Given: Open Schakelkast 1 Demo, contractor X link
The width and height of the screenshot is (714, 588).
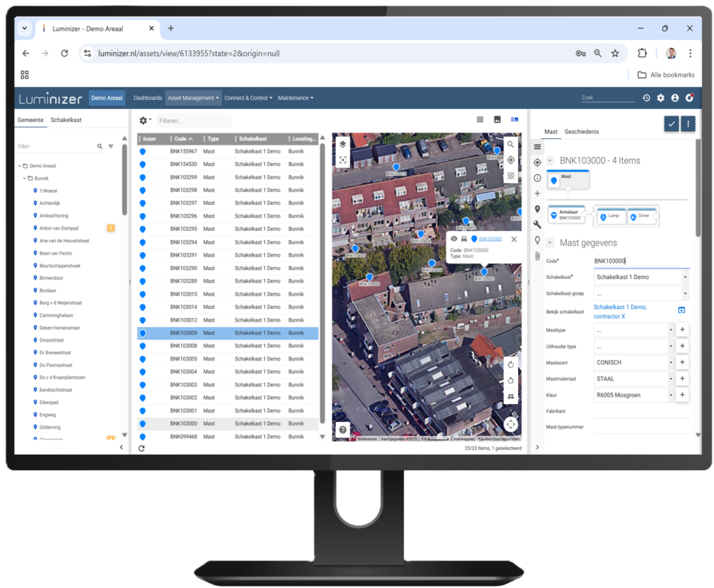Looking at the screenshot, I should [x=620, y=312].
